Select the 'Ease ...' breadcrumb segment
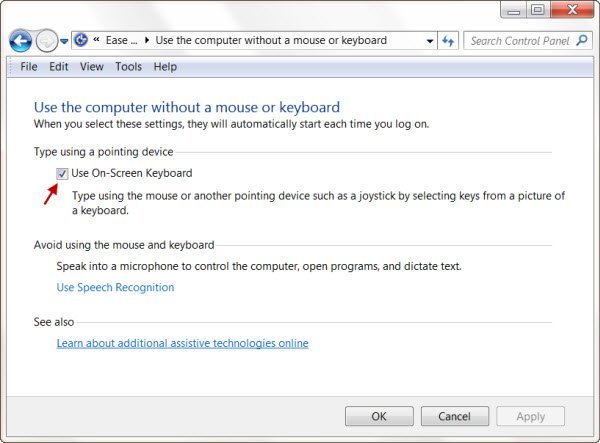Screen dimensions: 600x443 pos(121,40)
